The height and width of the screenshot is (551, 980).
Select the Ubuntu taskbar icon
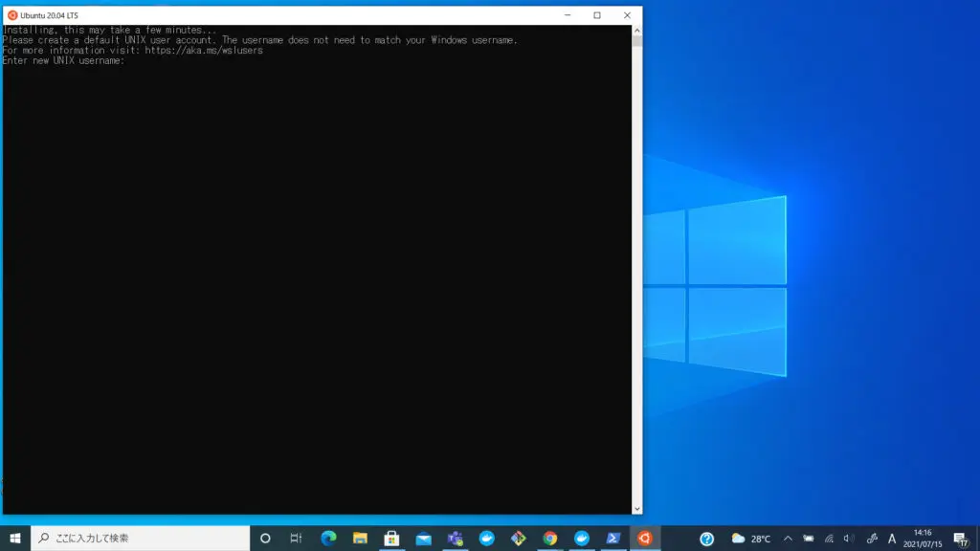(645, 538)
